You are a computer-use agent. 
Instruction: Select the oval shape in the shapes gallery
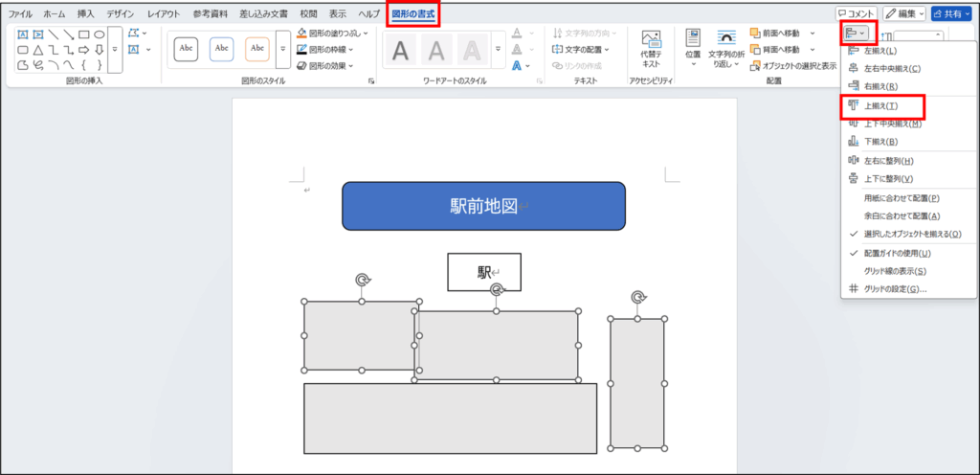99,34
